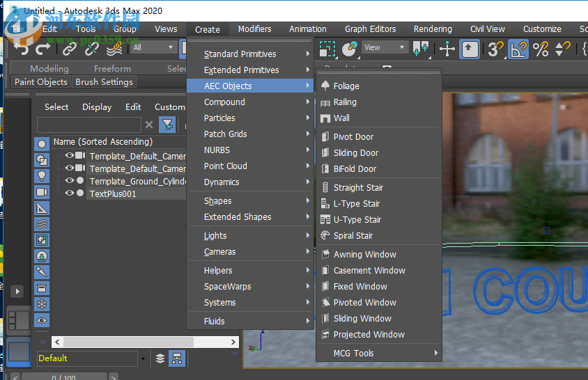Clear the scene explorer search with X
The width and height of the screenshot is (588, 380).
[149, 125]
